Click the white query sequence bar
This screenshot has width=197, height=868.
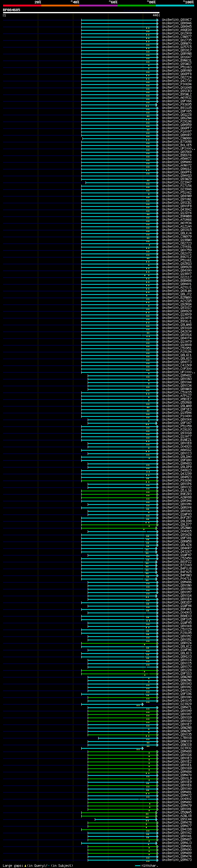pos(81,12)
